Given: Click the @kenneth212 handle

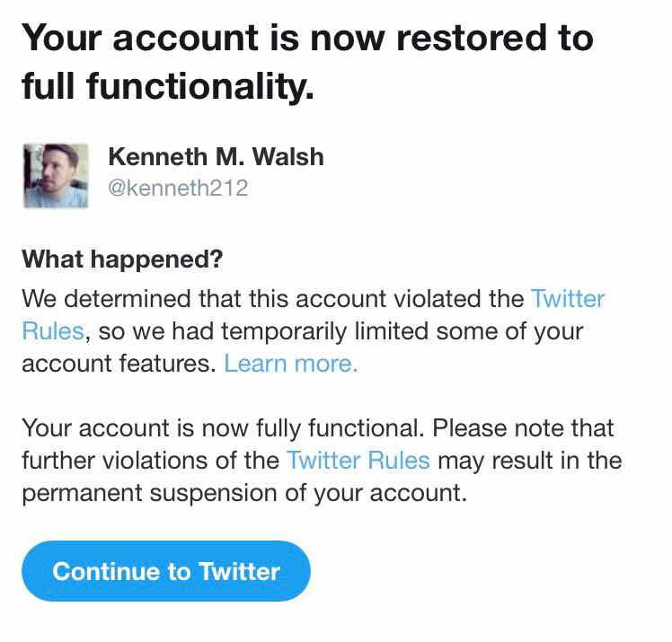Looking at the screenshot, I should pos(178,188).
